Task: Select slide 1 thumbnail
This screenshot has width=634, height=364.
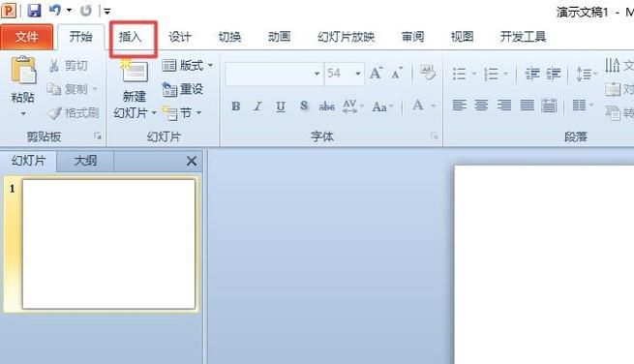Action: point(108,244)
